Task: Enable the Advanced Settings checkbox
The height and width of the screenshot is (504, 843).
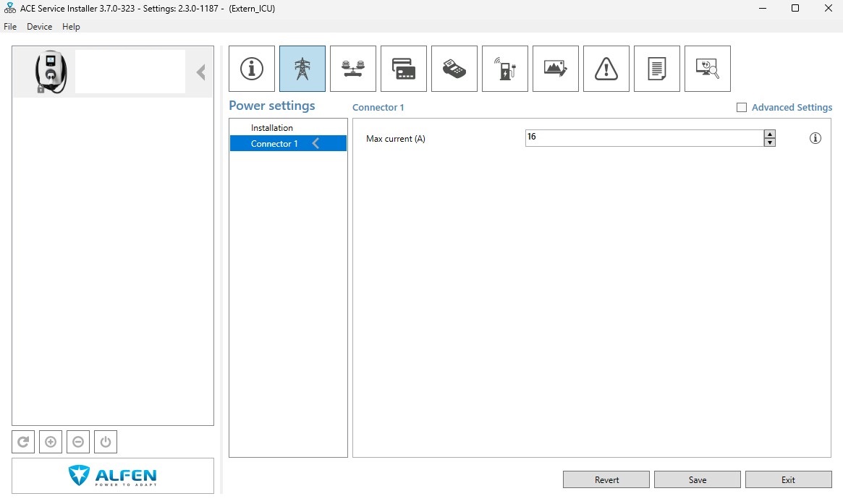Action: [x=742, y=108]
